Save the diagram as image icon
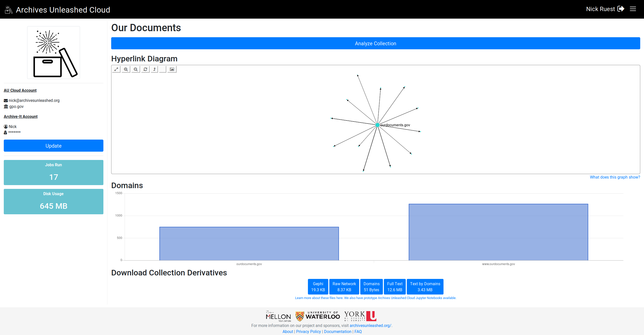The image size is (644, 335). coord(172,69)
